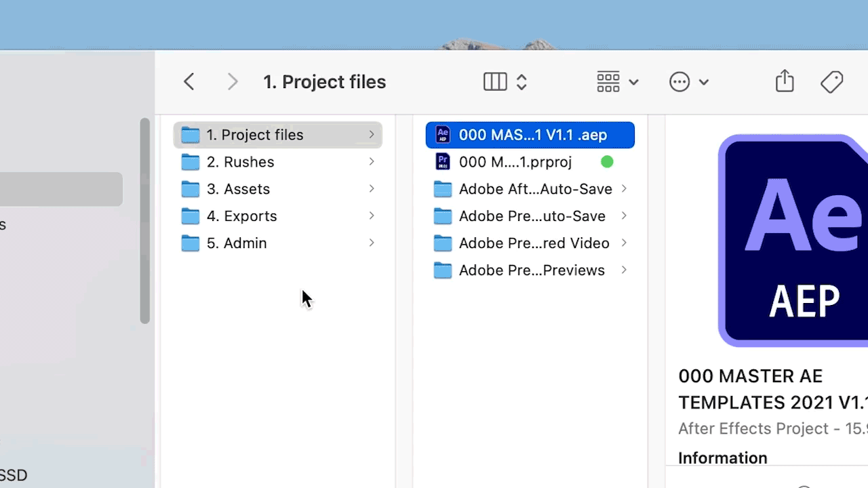Viewport: 868px width, 488px height.
Task: Click folder icon of 5. Admin
Action: [x=191, y=243]
